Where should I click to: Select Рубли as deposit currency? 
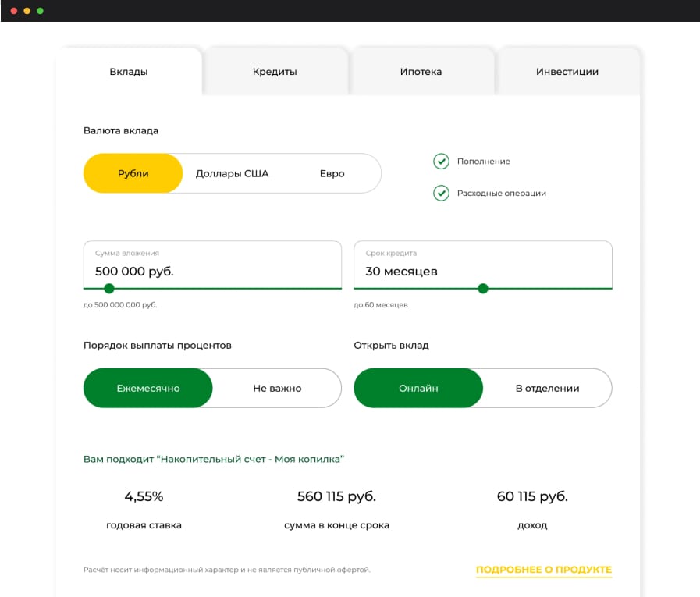pos(133,173)
